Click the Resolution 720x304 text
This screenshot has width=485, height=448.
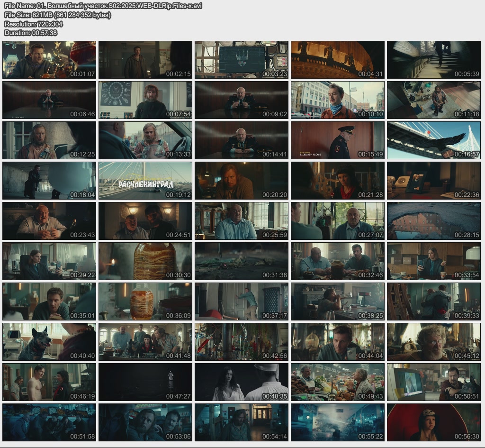[34, 24]
